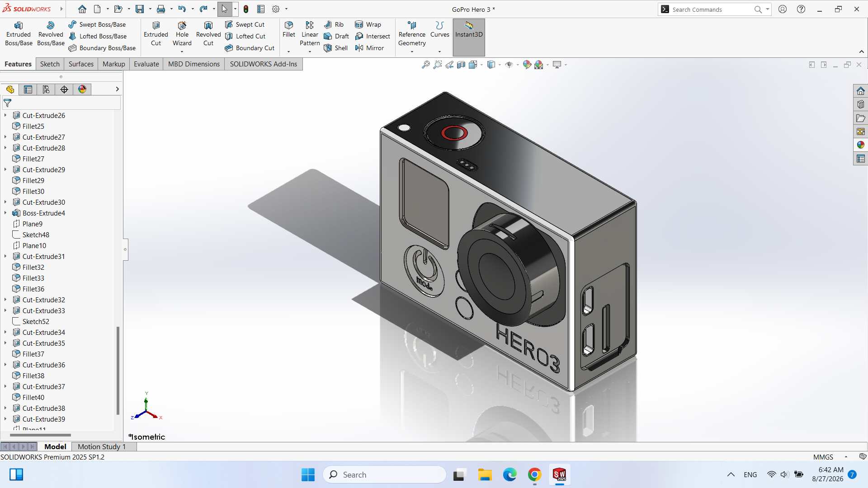Activate the Linear Pattern tool
The image size is (868, 488).
click(310, 34)
